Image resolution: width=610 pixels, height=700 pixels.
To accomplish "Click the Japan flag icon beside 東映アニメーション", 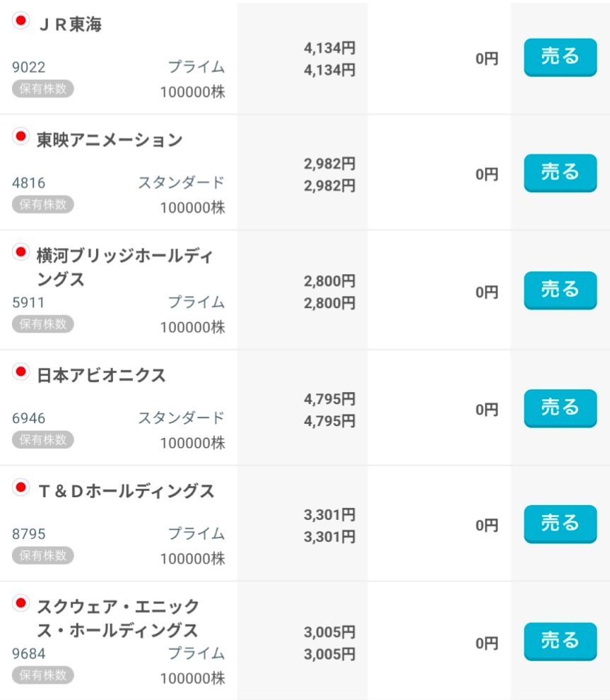I will 21,136.
